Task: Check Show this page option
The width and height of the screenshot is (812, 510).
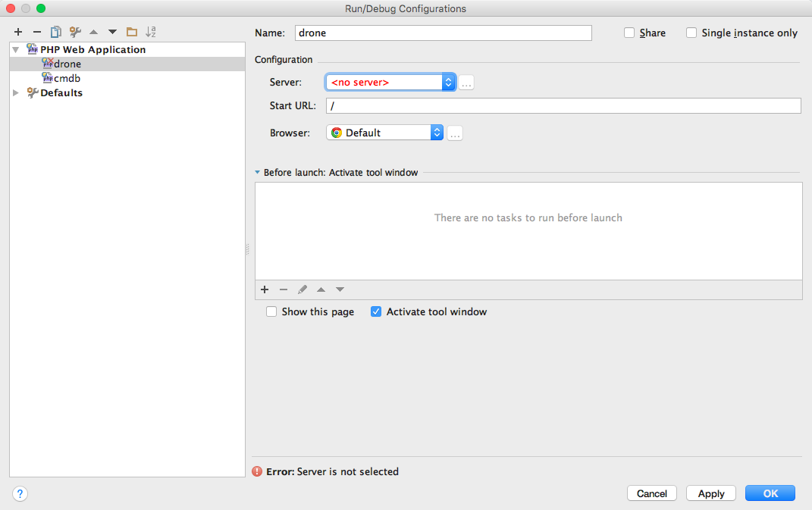Action: tap(271, 311)
